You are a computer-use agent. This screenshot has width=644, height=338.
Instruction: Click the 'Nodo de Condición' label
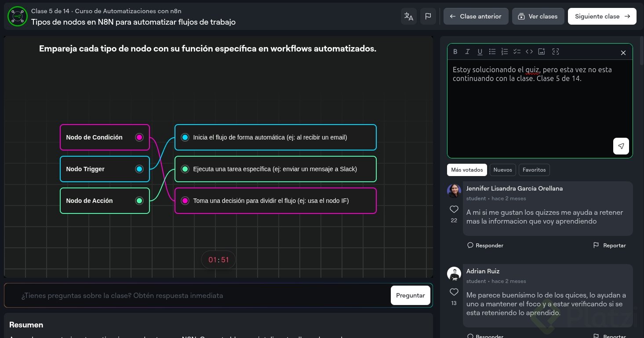(x=95, y=137)
